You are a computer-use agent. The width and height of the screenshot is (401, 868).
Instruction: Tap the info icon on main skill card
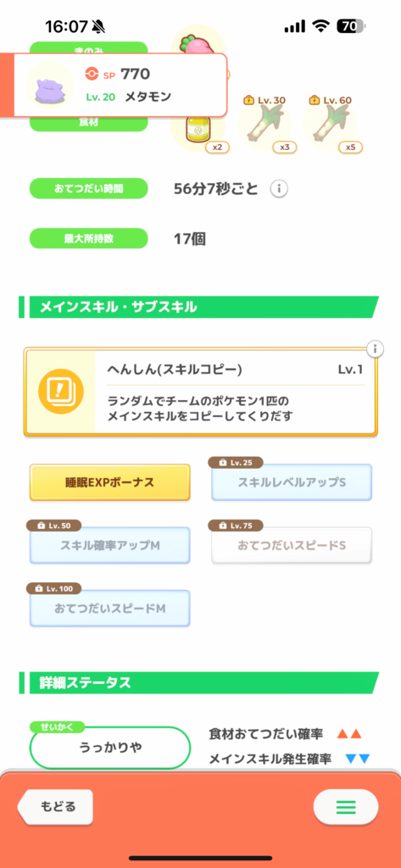point(375,348)
